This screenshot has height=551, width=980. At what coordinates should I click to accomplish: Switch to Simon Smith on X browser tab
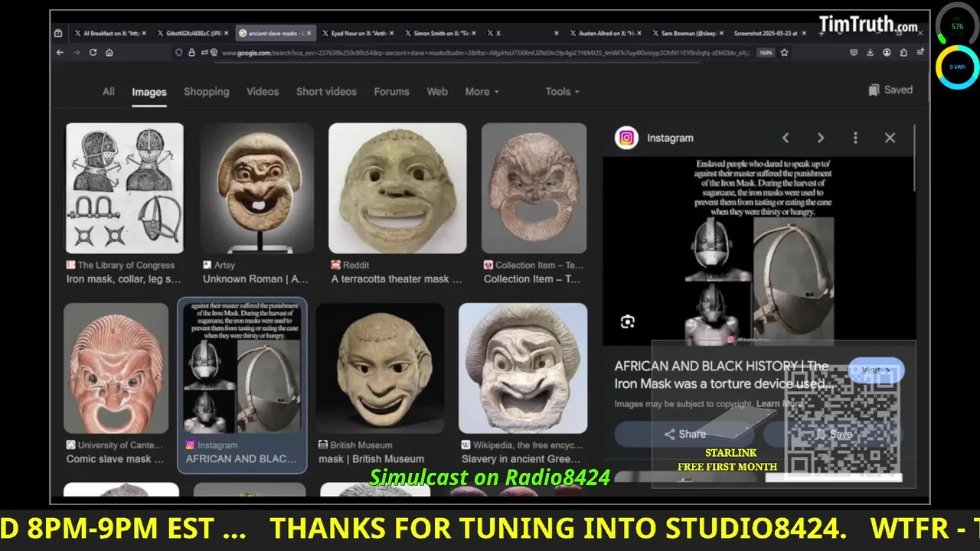pos(439,34)
